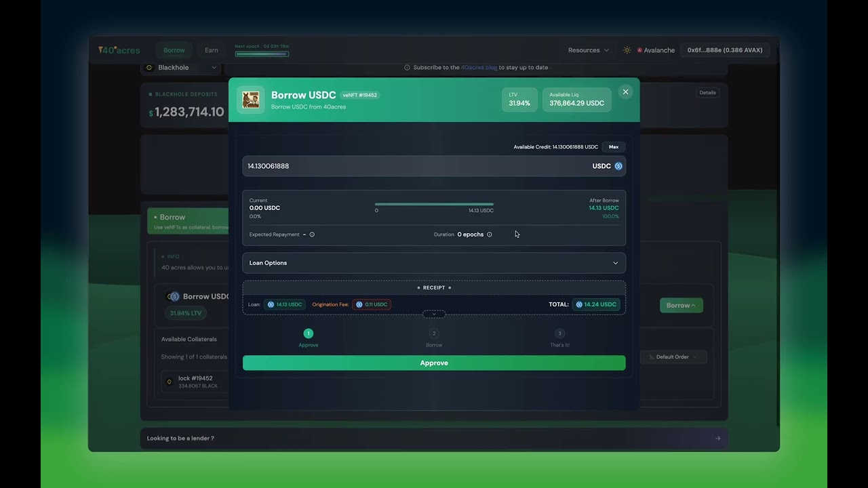Expand the receipt with the chevron

[x=434, y=314]
